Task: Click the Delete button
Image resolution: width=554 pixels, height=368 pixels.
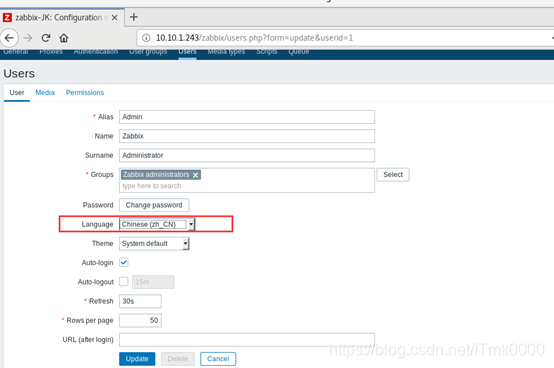Action: (178, 359)
